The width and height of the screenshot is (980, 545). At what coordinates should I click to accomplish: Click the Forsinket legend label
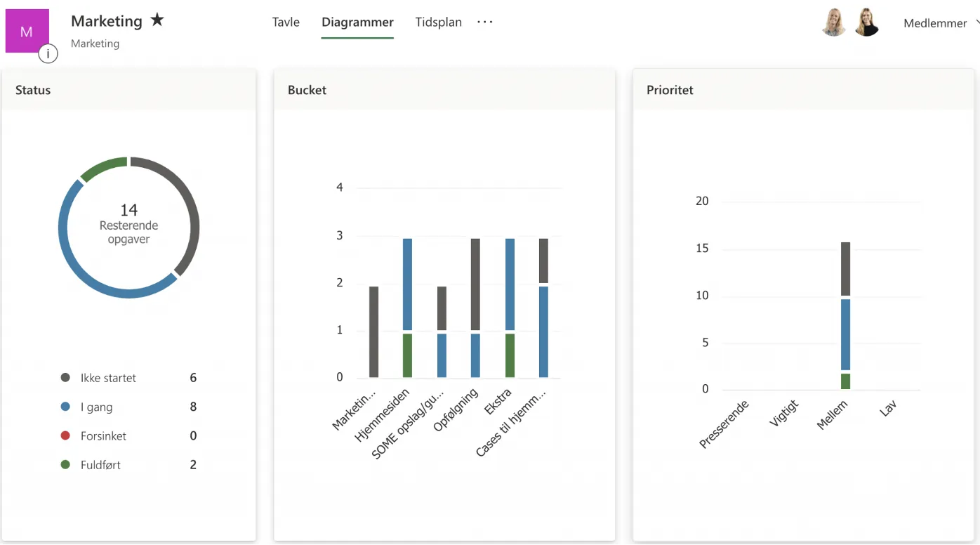[x=103, y=436]
